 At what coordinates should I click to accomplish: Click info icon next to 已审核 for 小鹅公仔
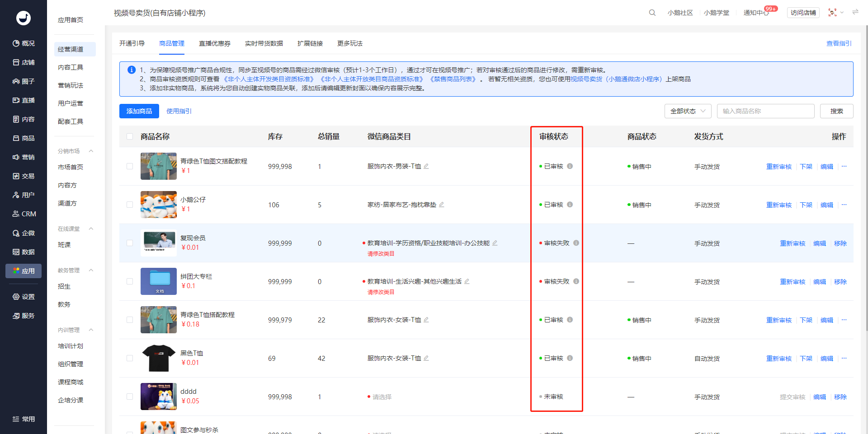(x=570, y=205)
